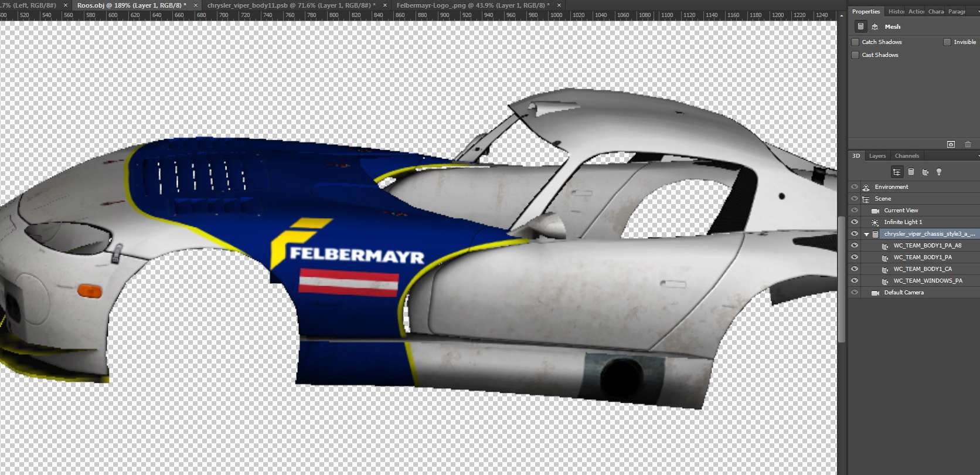Filter 3D panel by meshes
Image resolution: width=980 pixels, height=475 pixels.
(x=911, y=172)
